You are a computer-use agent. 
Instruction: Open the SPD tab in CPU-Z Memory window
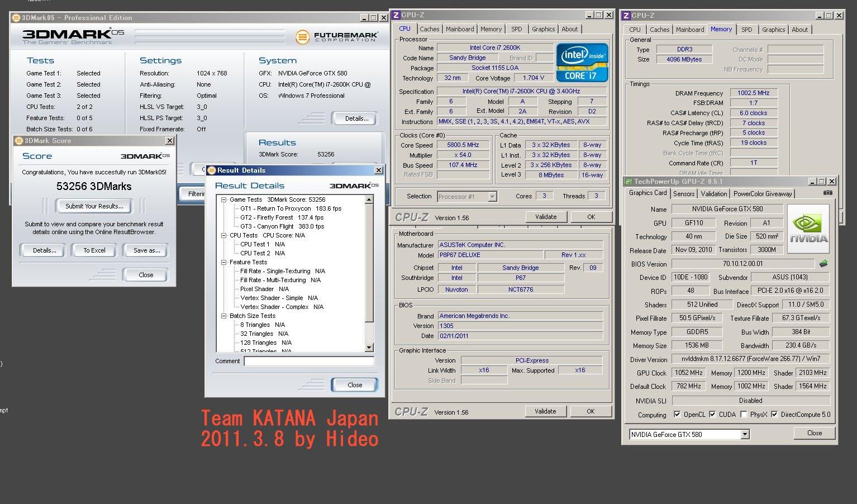tap(747, 30)
